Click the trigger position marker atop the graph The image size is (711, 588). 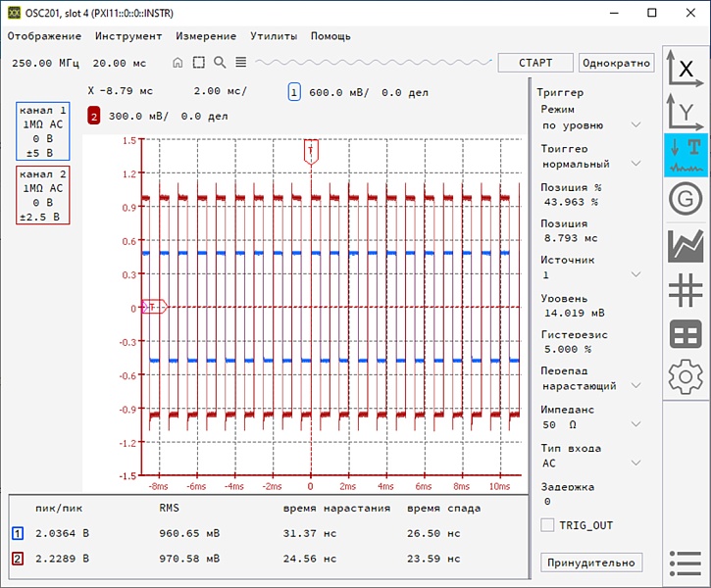click(x=311, y=150)
